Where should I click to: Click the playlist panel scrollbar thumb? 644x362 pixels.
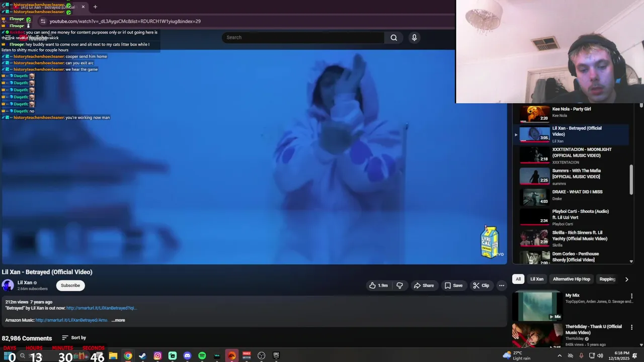631,179
